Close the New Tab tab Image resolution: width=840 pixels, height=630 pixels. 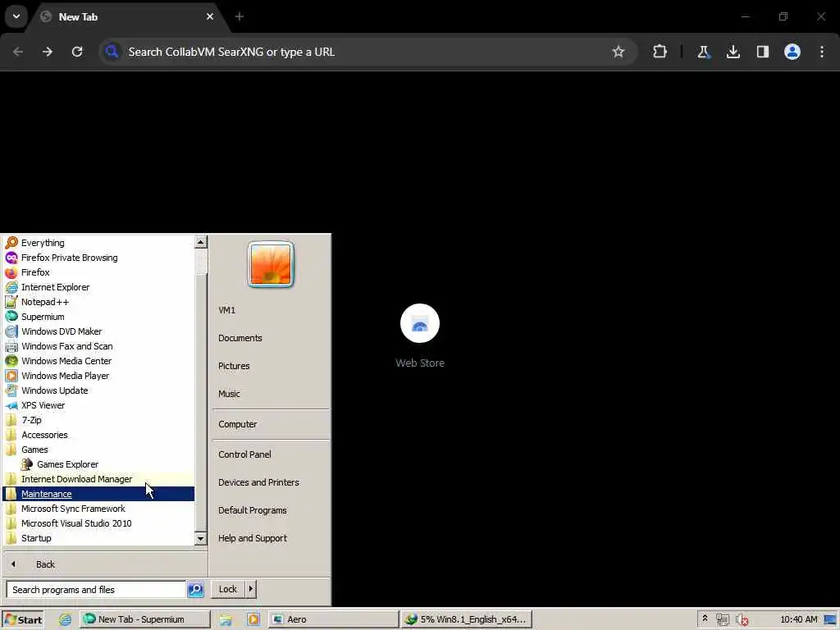(x=210, y=16)
